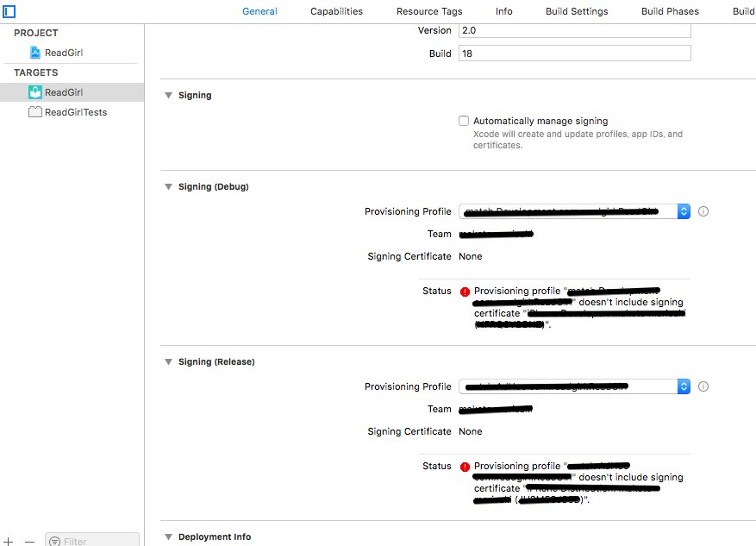Click the PROJECT header label
Screen dimensions: 756x546
(35, 33)
